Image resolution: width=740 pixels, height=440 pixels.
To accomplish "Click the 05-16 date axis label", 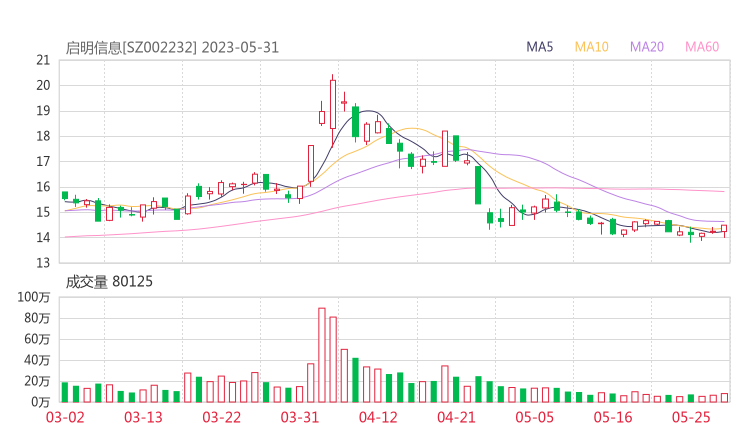I will [613, 417].
